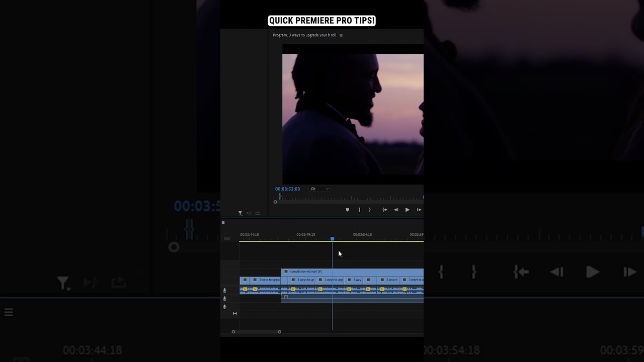This screenshot has width=644, height=362.
Task: Click the Mark Out button
Action: point(370,210)
